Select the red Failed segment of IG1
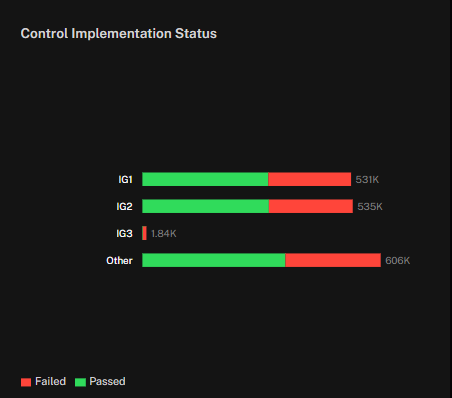The height and width of the screenshot is (398, 452). point(309,179)
